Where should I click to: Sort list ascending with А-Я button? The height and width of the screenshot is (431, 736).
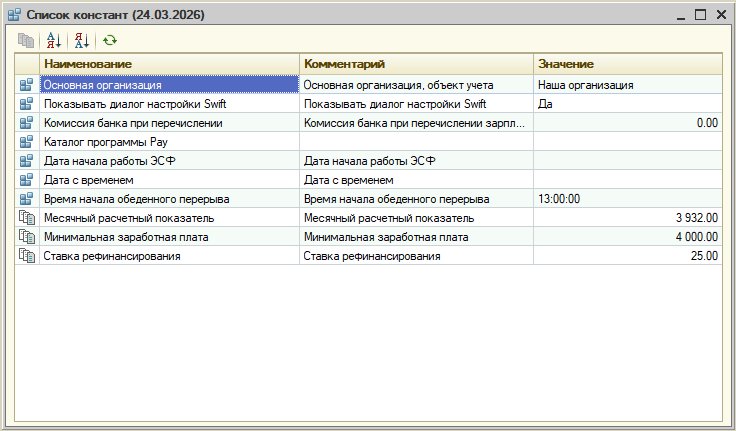pyautogui.click(x=54, y=40)
